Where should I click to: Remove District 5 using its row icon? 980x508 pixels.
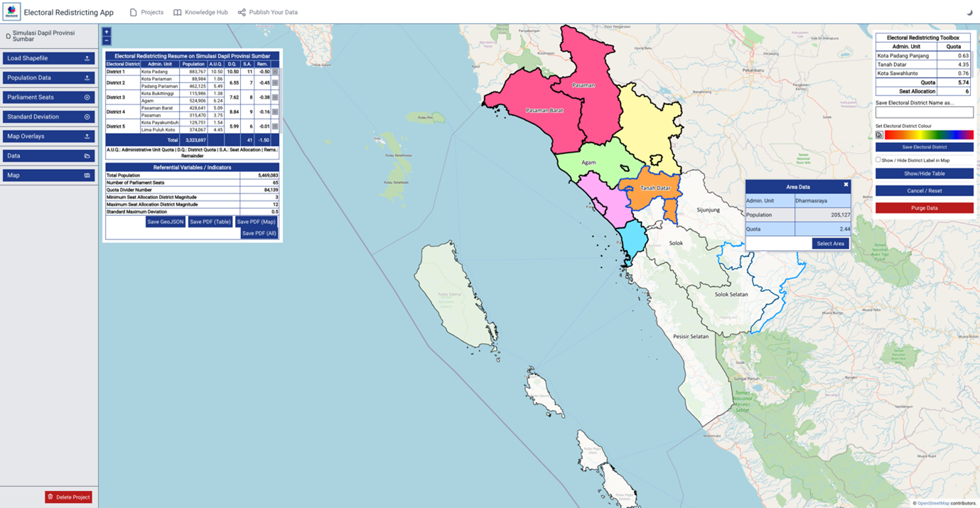pos(275,126)
